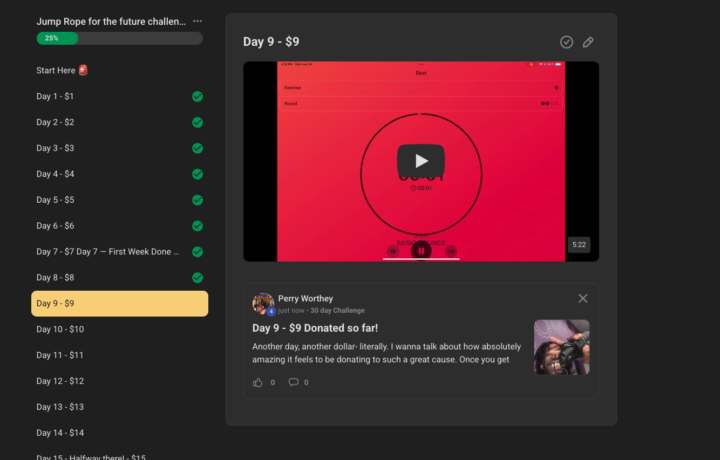This screenshot has height=460, width=720.
Task: Click the Day 9 - $9 lesson heading
Action: tap(271, 42)
